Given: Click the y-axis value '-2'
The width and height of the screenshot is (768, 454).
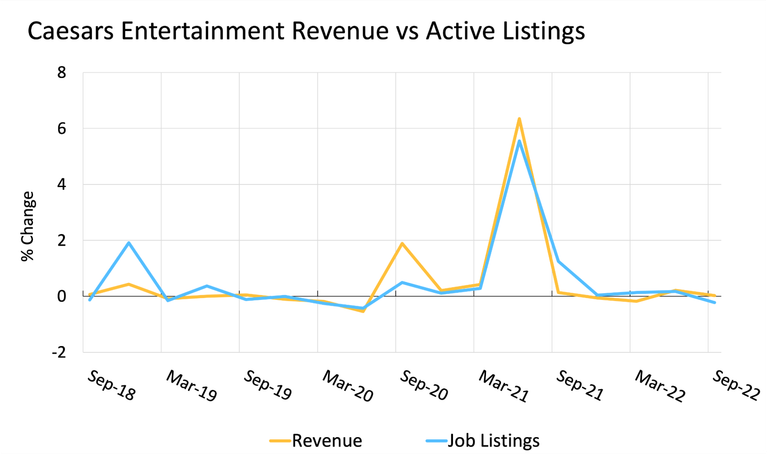Looking at the screenshot, I should pos(58,352).
